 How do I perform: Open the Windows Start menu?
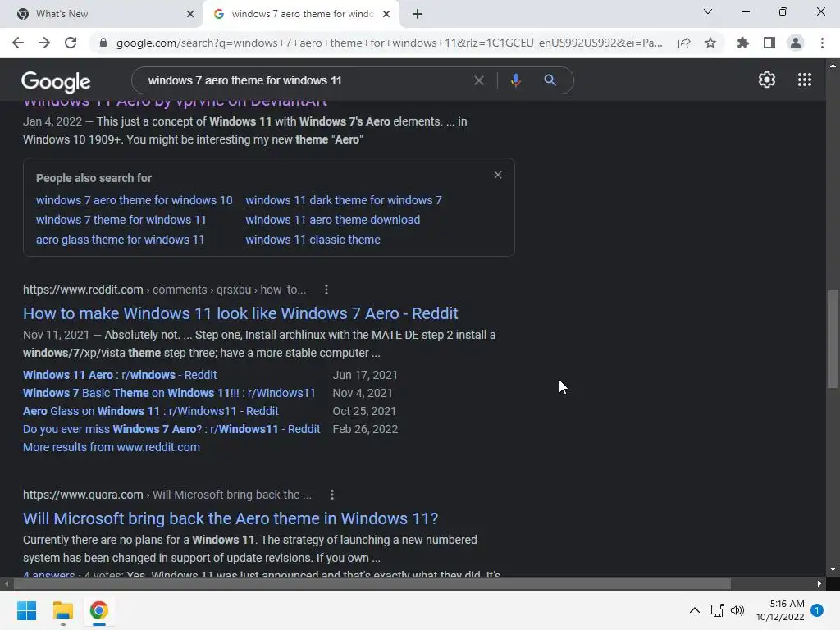pyautogui.click(x=26, y=610)
